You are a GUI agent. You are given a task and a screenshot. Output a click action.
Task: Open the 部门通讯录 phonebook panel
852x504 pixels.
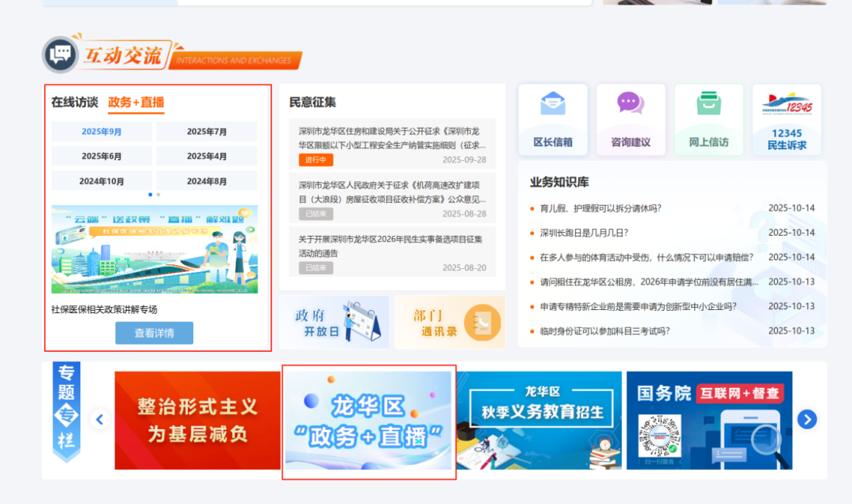coord(449,322)
